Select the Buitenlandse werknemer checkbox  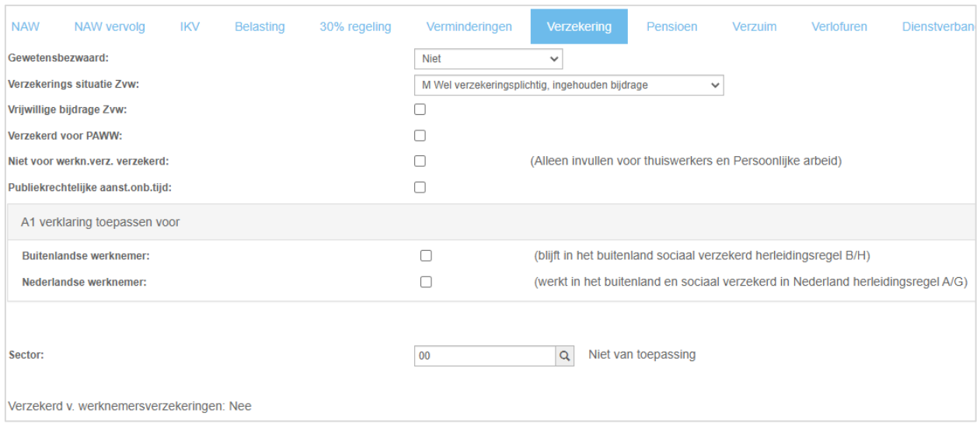point(426,255)
